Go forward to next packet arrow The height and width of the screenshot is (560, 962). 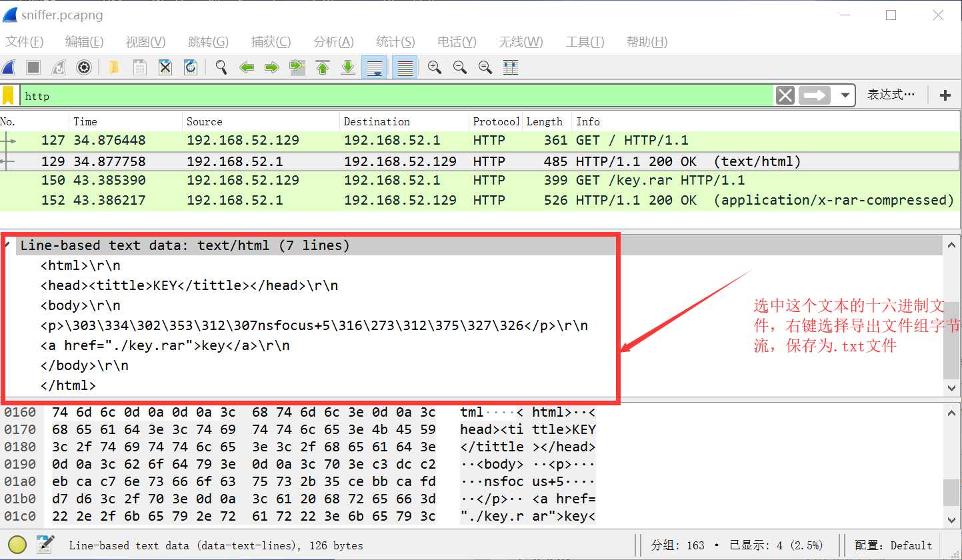tap(271, 67)
